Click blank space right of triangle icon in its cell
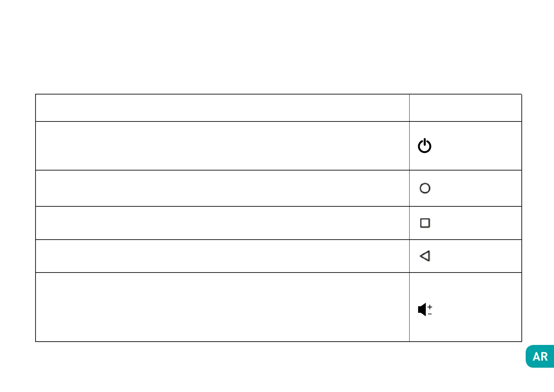This screenshot has width=554, height=392. [477, 256]
